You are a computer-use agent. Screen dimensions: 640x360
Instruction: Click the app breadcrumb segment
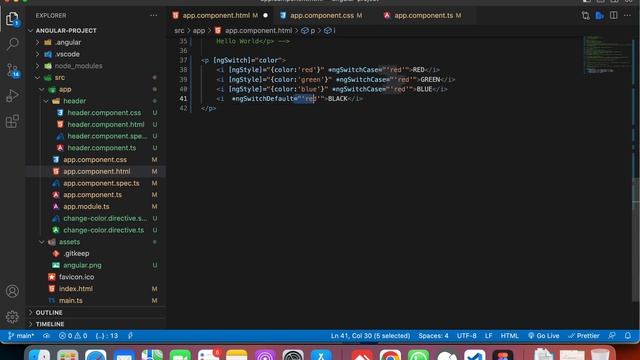(x=199, y=31)
